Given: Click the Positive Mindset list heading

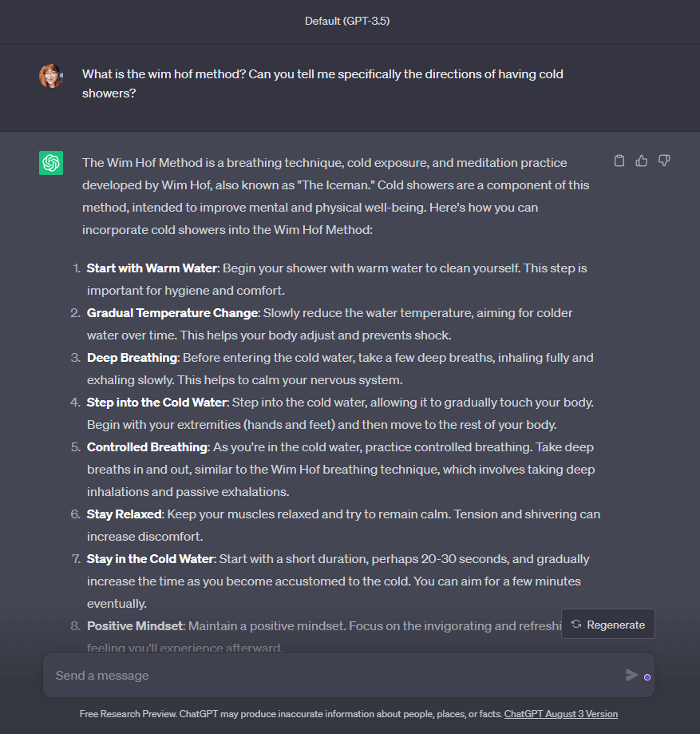Looking at the screenshot, I should point(135,626).
